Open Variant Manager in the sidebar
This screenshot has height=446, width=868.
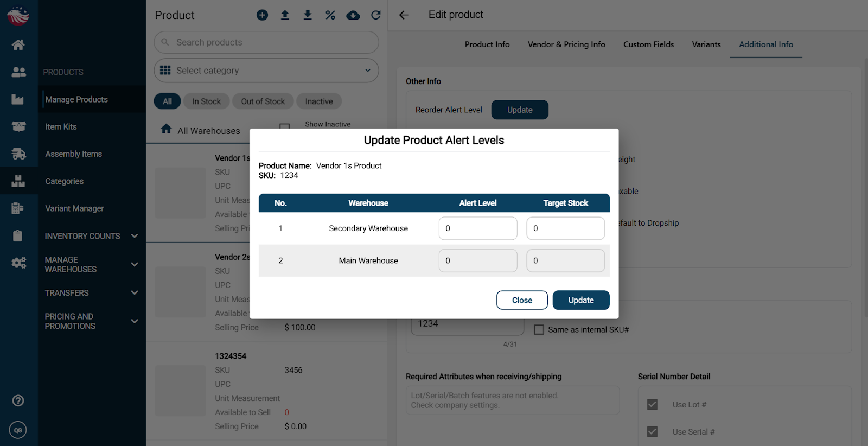click(74, 208)
